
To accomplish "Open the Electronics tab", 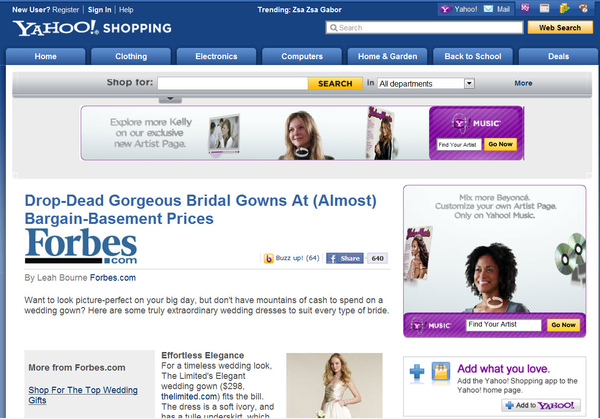I will (216, 57).
